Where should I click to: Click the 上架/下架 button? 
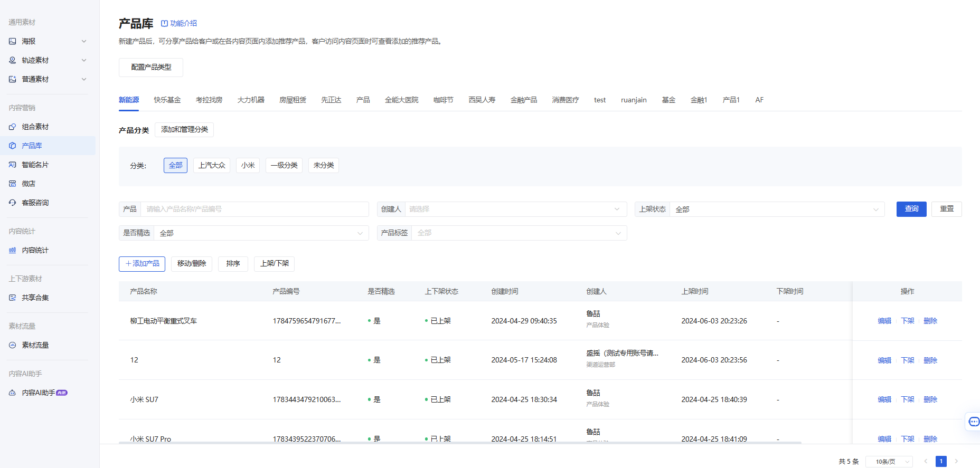[x=275, y=264]
